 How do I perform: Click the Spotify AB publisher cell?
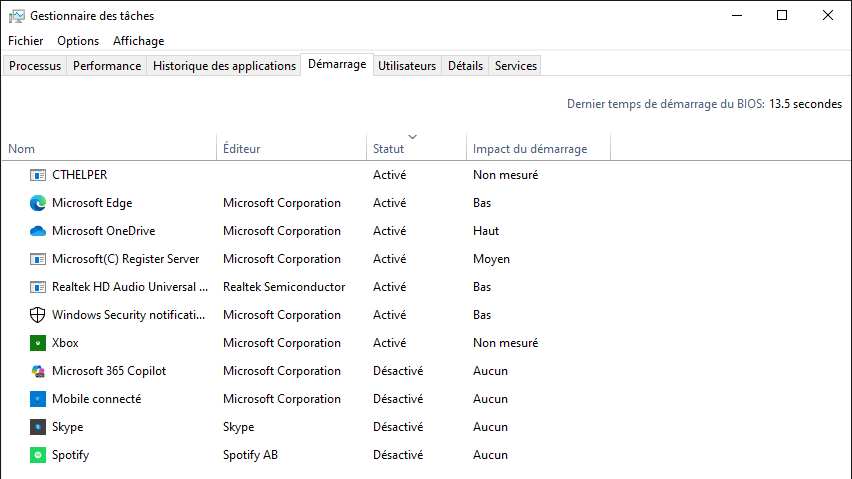tap(250, 455)
